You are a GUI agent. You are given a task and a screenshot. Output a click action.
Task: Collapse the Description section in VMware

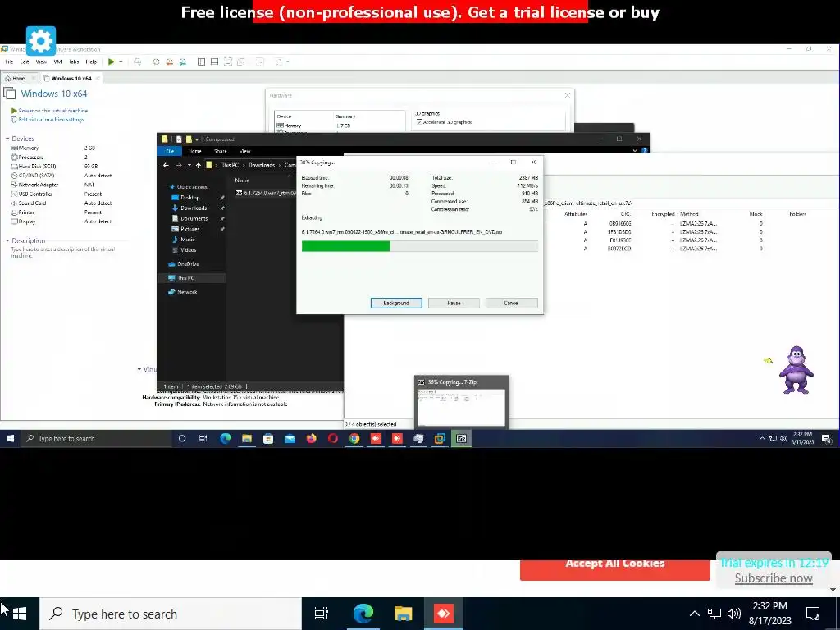pos(7,240)
